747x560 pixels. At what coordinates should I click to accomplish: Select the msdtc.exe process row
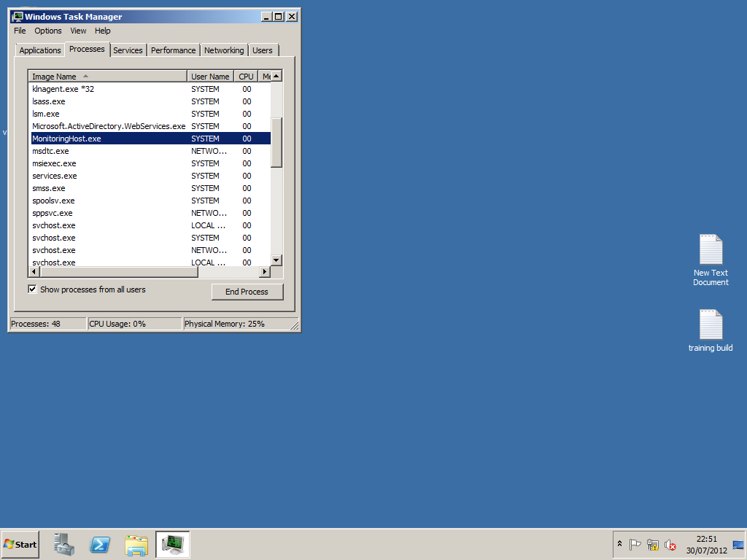(x=150, y=151)
